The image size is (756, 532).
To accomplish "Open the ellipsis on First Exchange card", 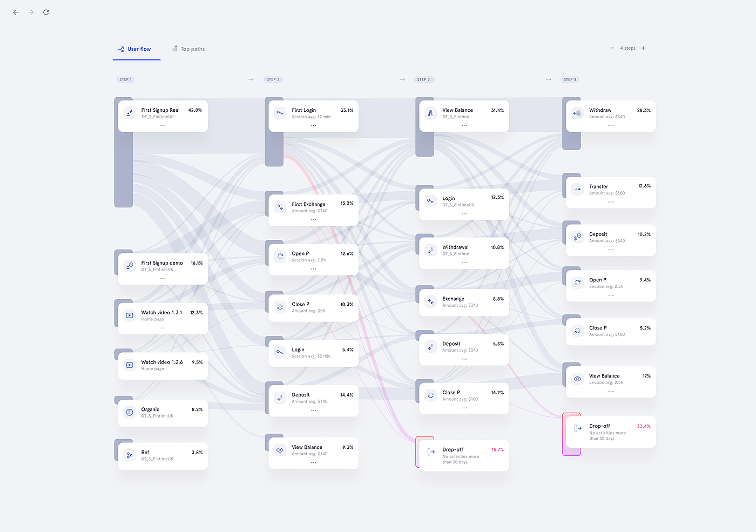I will tap(313, 220).
